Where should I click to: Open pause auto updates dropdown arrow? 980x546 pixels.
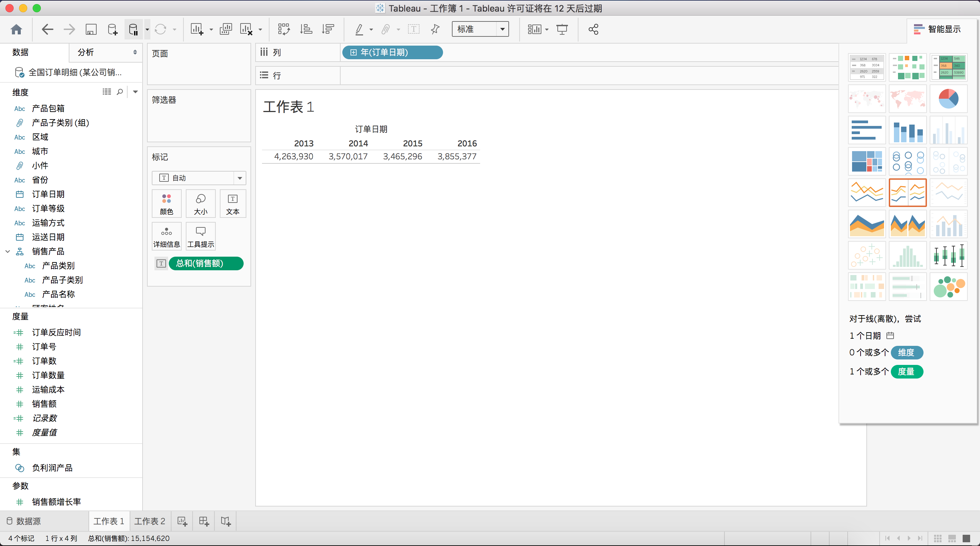click(147, 29)
